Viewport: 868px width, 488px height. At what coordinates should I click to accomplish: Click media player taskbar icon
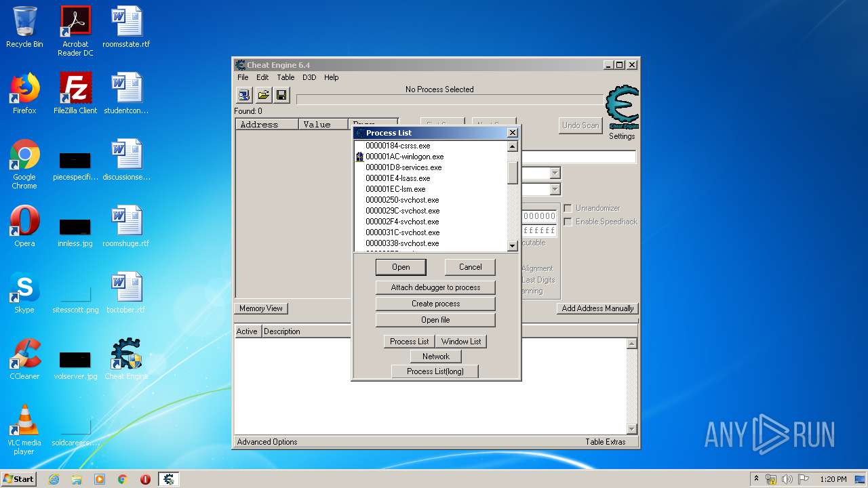[100, 479]
